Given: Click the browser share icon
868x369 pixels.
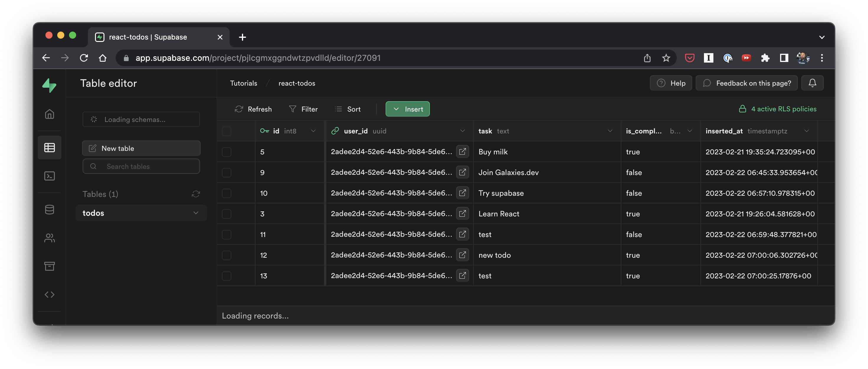Looking at the screenshot, I should tap(647, 58).
